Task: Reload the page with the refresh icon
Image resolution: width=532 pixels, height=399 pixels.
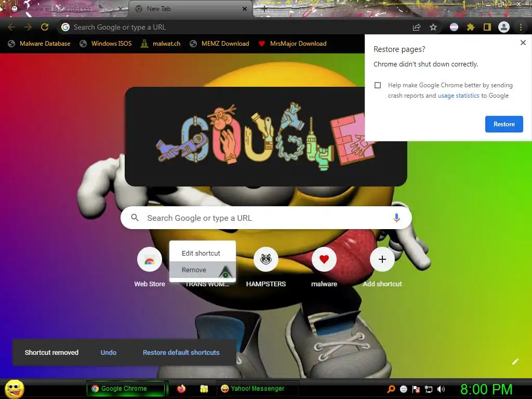Action: pyautogui.click(x=45, y=27)
